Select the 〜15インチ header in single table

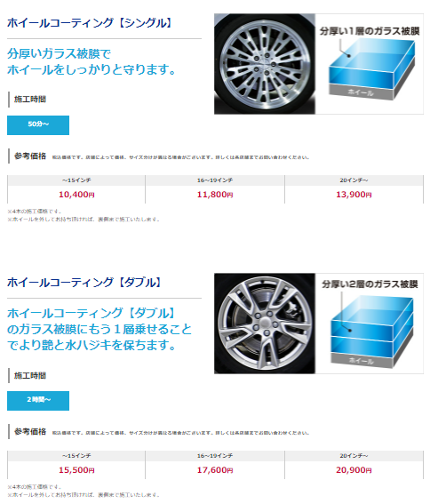[76, 180]
